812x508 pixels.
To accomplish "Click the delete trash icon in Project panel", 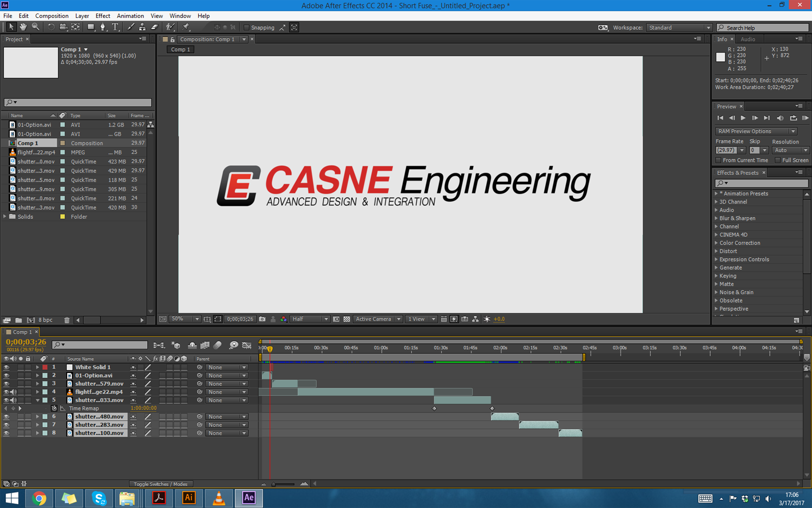I will tap(67, 320).
